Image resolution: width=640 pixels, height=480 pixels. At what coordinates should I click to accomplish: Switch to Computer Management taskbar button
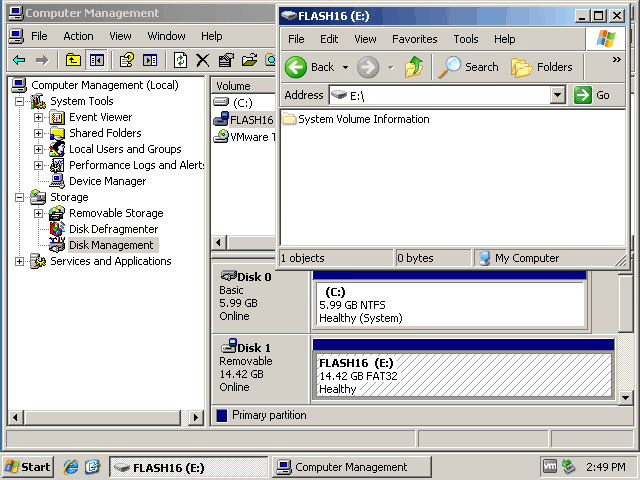pos(351,467)
